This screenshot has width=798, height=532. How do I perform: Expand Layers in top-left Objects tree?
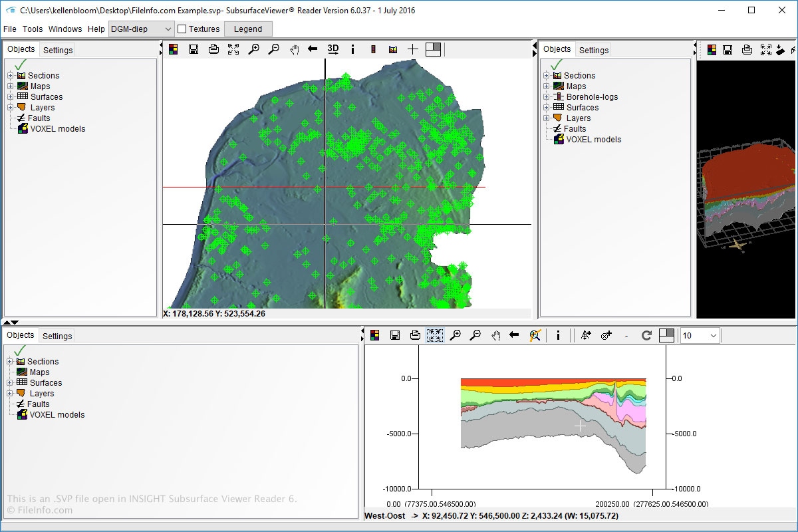click(x=11, y=107)
